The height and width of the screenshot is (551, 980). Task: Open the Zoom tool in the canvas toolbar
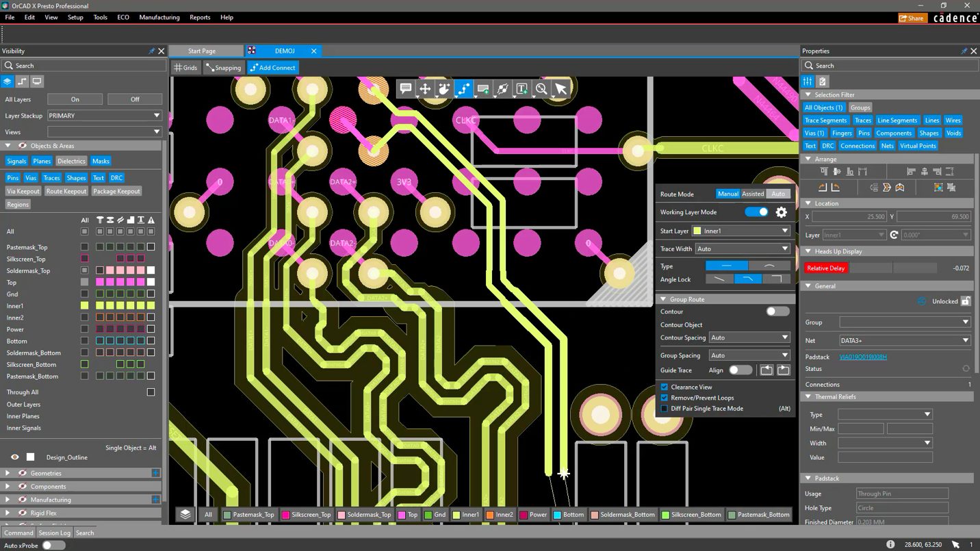pos(541,88)
